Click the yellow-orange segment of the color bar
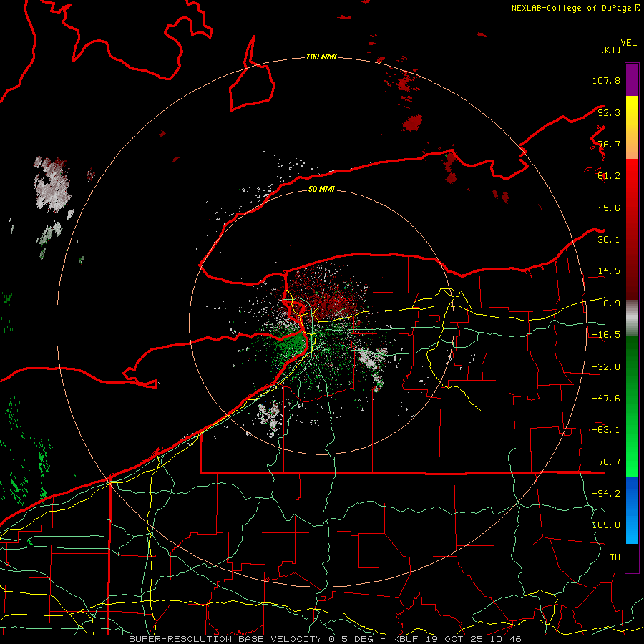The width and height of the screenshot is (644, 644). click(632, 127)
